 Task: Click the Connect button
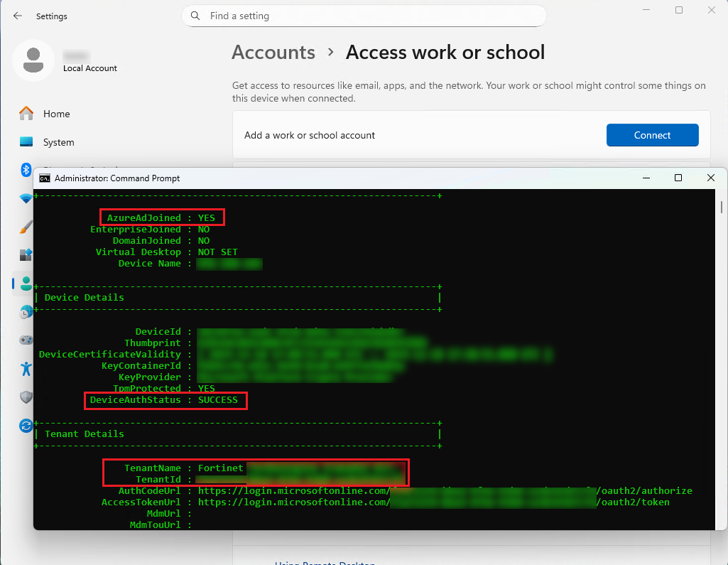pos(652,135)
